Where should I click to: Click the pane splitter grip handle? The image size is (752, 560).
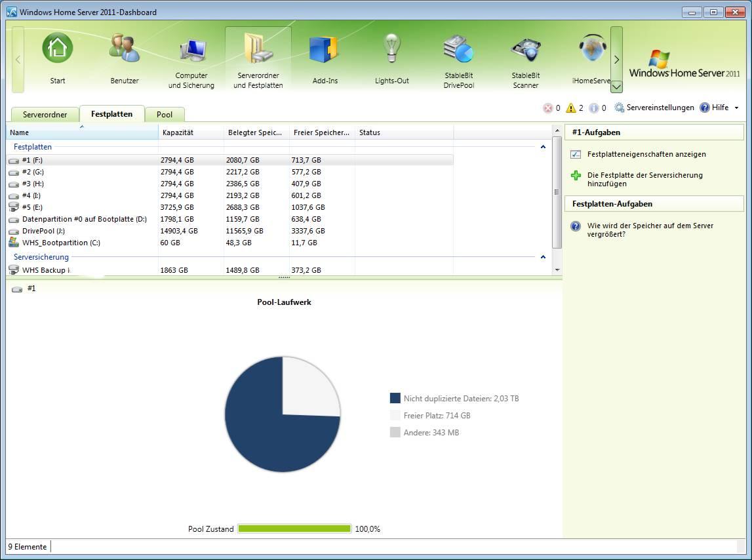(x=284, y=277)
